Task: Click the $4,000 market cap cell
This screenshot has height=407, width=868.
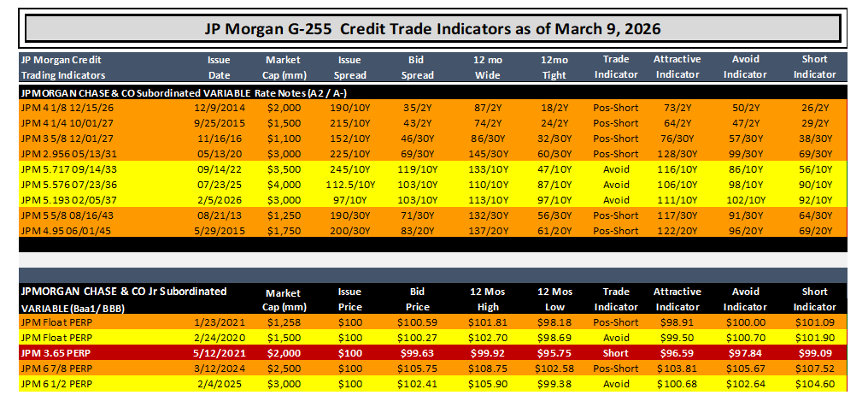Action: [x=284, y=185]
